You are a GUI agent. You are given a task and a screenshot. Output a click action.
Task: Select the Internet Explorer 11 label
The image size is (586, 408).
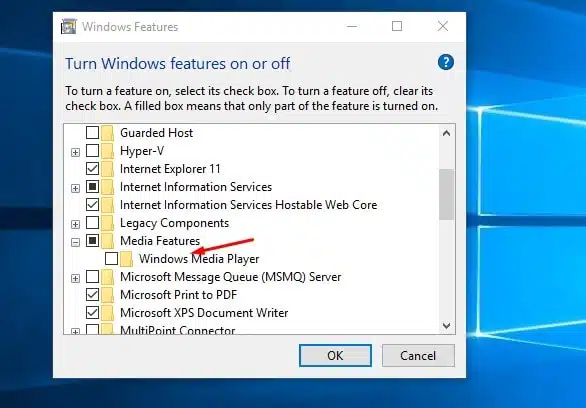coord(170,169)
